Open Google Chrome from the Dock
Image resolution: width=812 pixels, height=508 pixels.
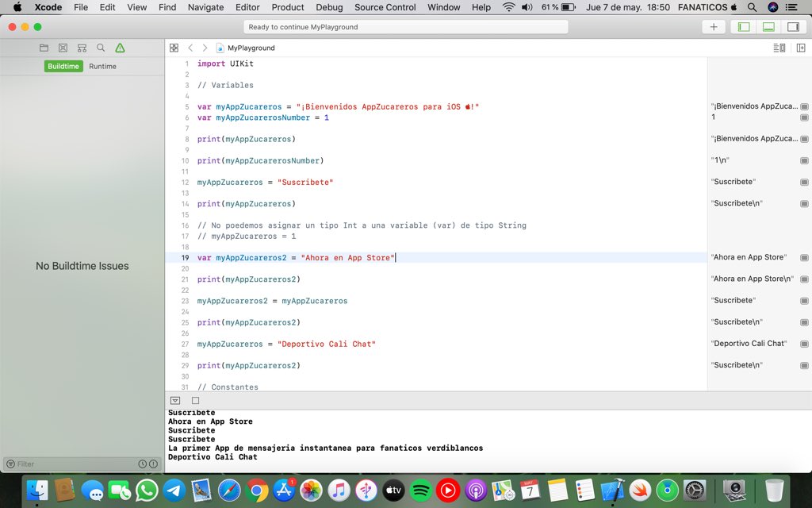257,490
